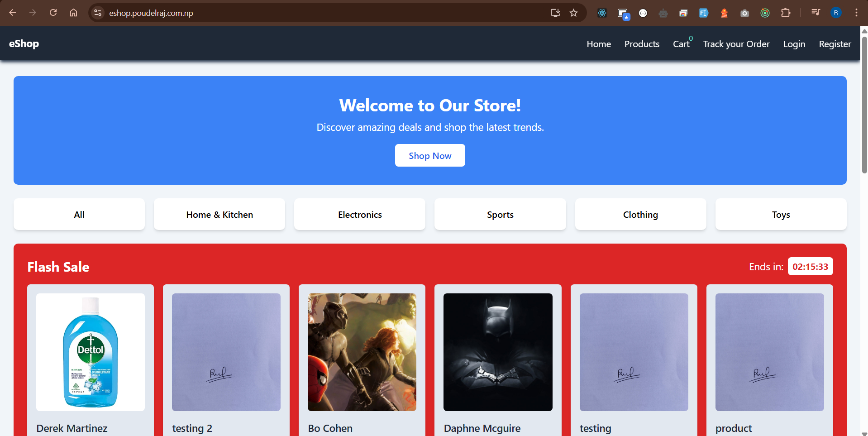The height and width of the screenshot is (436, 868).
Task: Open the curly braces JSON extension icon
Action: 643,13
